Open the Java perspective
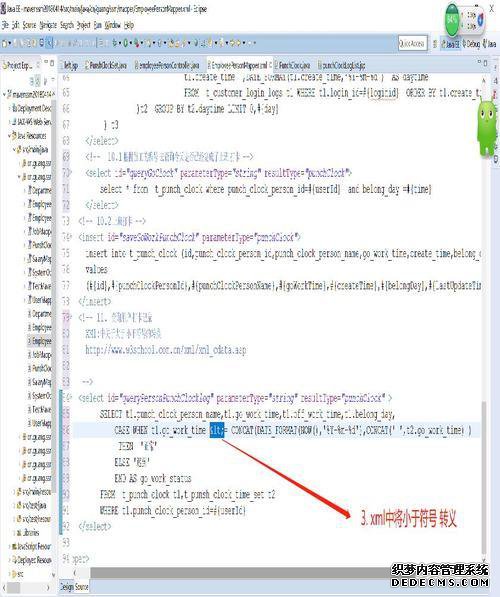 point(490,43)
